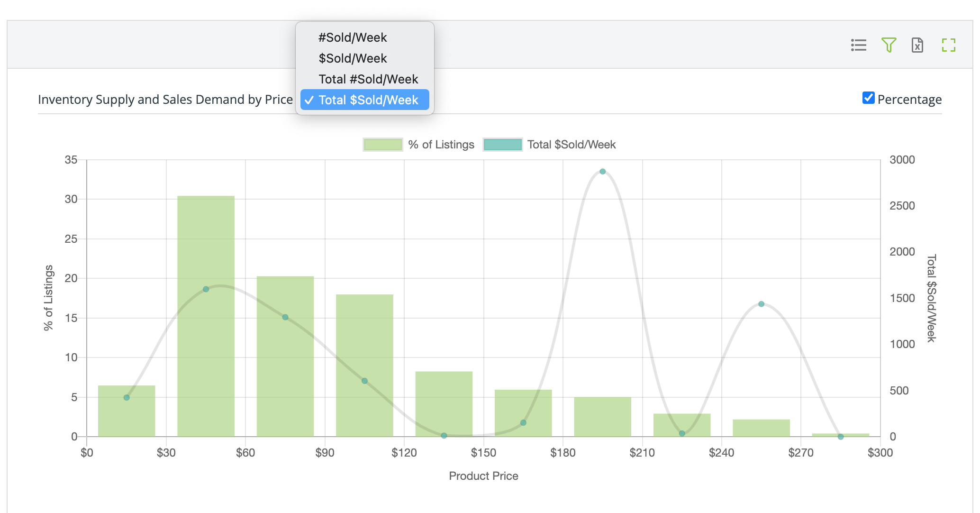980x513 pixels.
Task: Click the data point near $255
Action: point(761,303)
